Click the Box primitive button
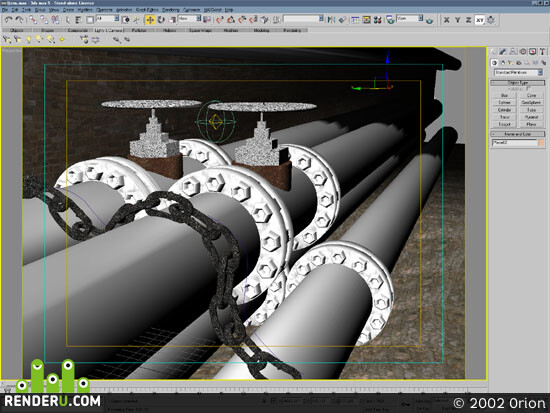This screenshot has width=550, height=413. 504,95
